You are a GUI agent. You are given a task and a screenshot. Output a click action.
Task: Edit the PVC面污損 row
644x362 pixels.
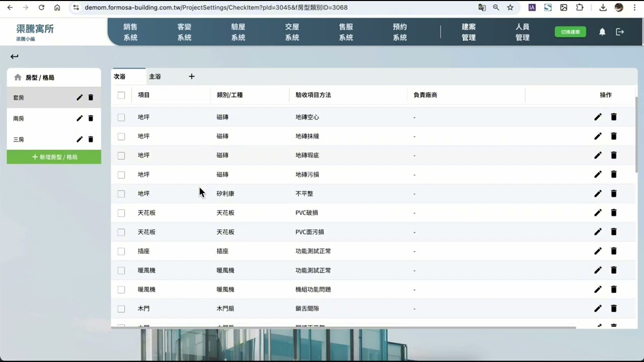pyautogui.click(x=598, y=232)
